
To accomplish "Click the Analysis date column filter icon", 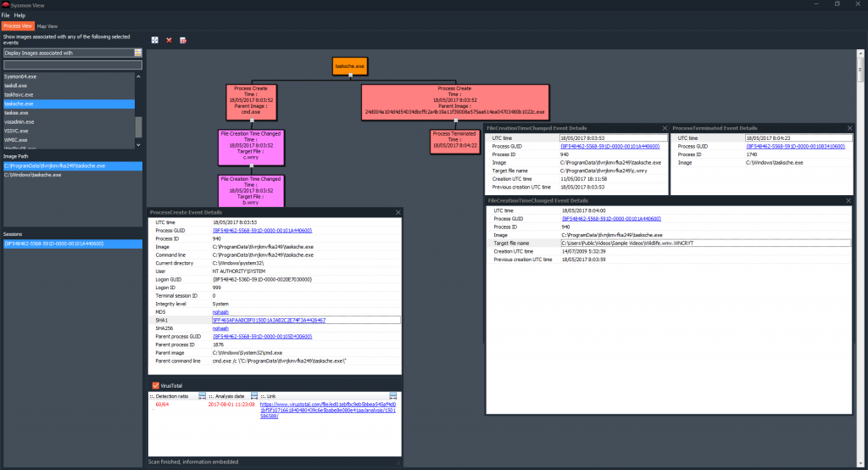I will [x=254, y=396].
